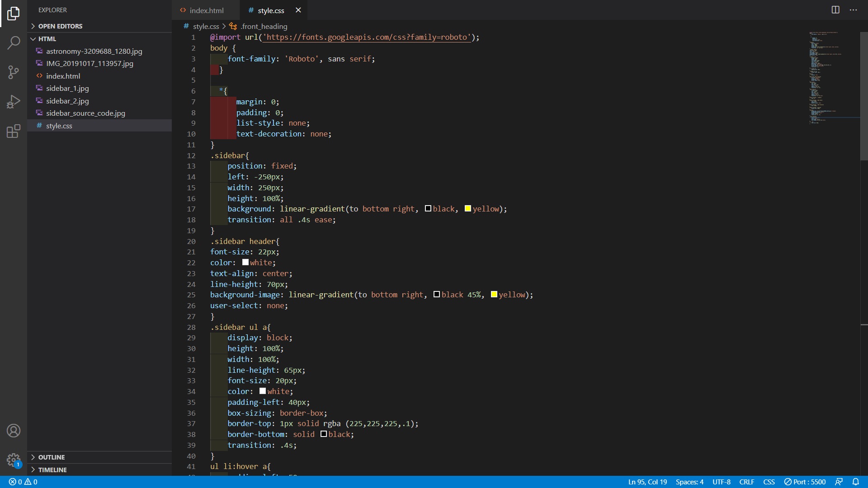The height and width of the screenshot is (488, 868).
Task: Open the editor More Actions ellipsis
Action: tap(853, 10)
